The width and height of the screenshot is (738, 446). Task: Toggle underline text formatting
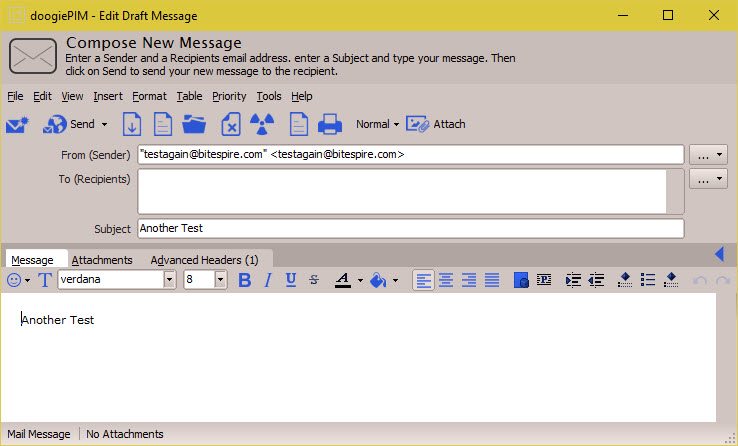pyautogui.click(x=291, y=280)
